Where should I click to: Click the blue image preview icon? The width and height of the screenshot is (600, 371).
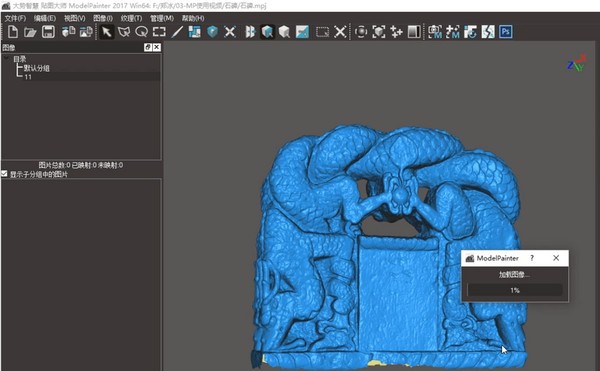[302, 32]
